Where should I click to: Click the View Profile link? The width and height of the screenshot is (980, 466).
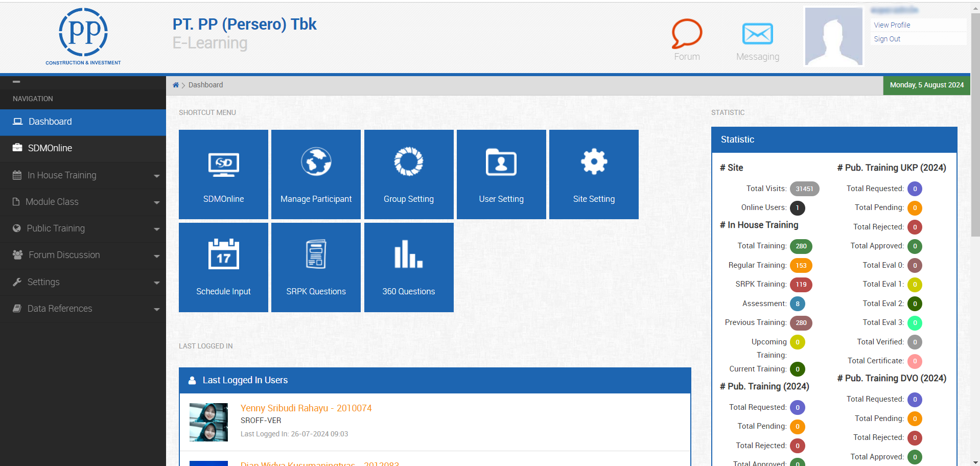[892, 25]
